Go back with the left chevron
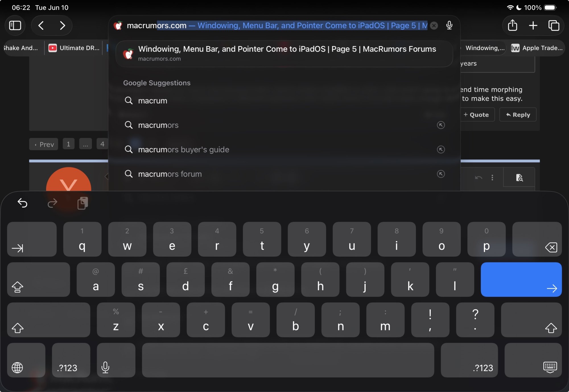This screenshot has height=392, width=569. [41, 26]
